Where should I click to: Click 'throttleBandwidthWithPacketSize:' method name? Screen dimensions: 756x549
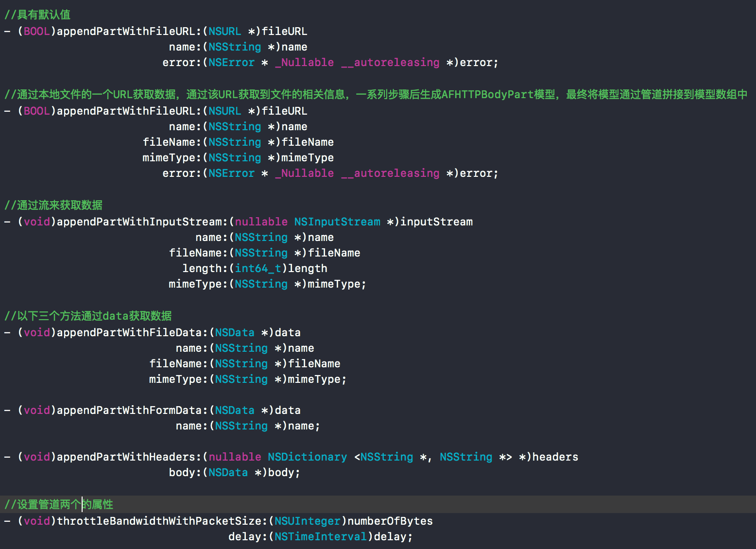(162, 521)
